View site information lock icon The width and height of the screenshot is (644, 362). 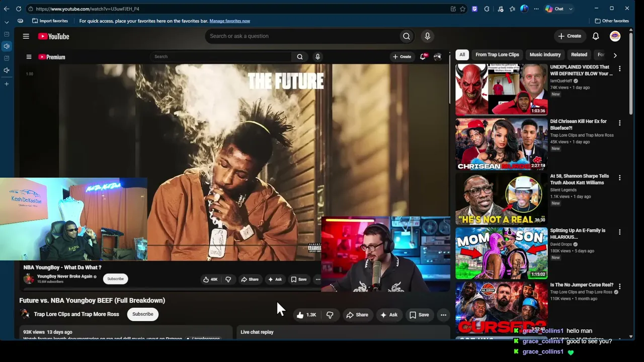pos(31,9)
